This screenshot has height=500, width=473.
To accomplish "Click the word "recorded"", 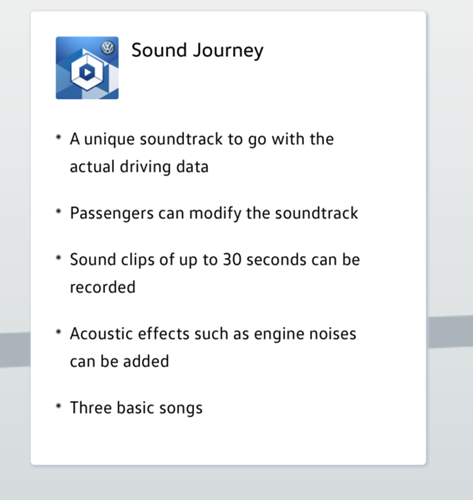I will click(x=103, y=287).
